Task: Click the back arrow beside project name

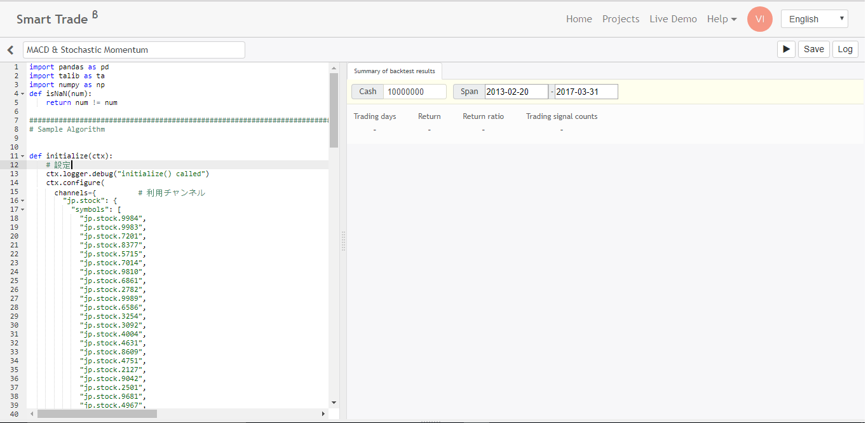Action: [11, 50]
